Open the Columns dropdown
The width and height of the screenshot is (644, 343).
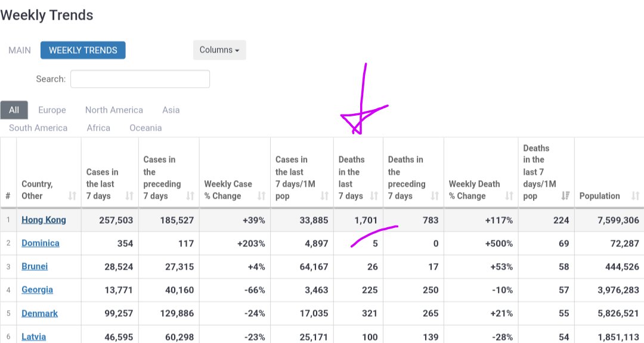(219, 50)
